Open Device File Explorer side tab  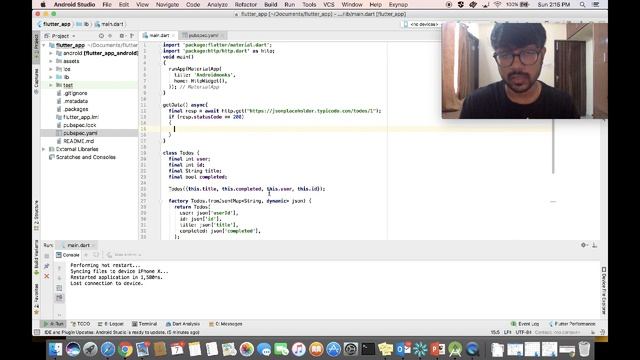(x=604, y=290)
